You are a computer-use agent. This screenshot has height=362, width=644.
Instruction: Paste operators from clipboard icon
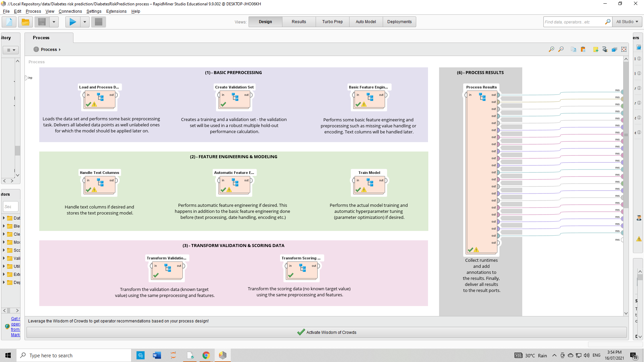point(583,50)
